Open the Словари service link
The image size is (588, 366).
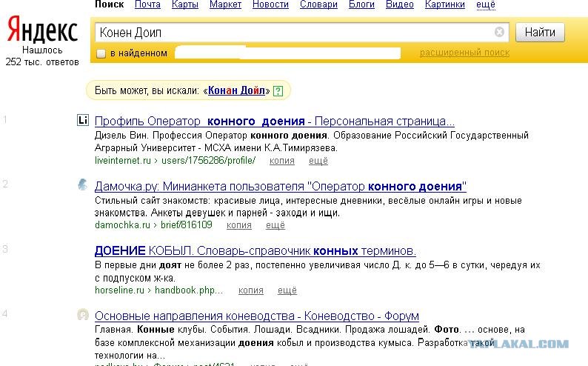(318, 4)
